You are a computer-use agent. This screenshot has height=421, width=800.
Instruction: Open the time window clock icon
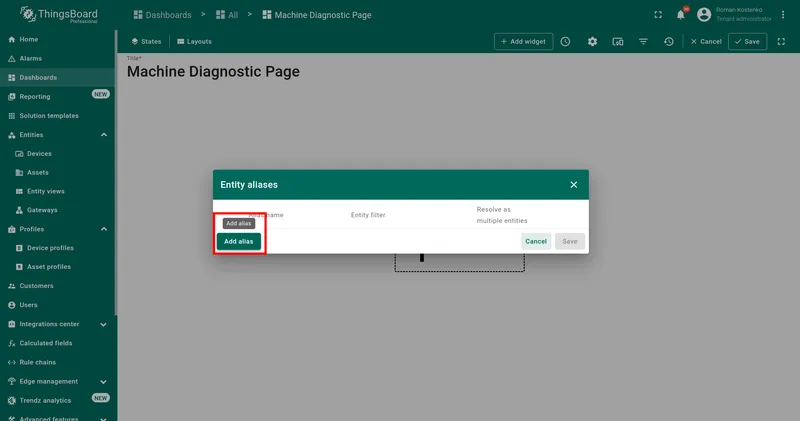tap(565, 41)
